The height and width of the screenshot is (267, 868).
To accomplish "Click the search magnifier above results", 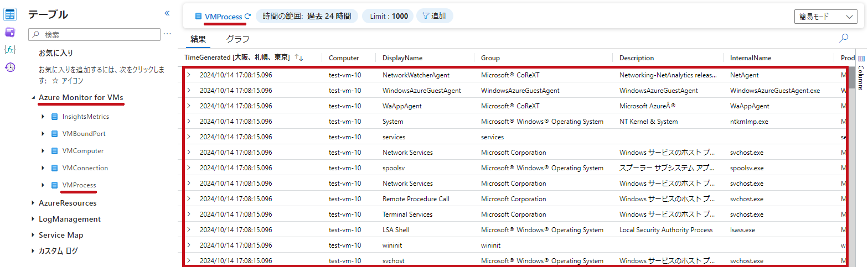I will [x=844, y=38].
